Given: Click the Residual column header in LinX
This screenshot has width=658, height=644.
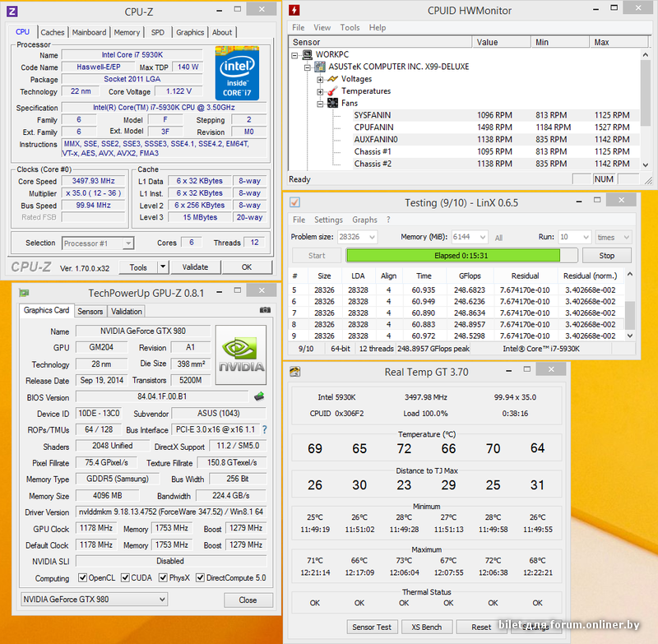Looking at the screenshot, I should click(x=525, y=276).
